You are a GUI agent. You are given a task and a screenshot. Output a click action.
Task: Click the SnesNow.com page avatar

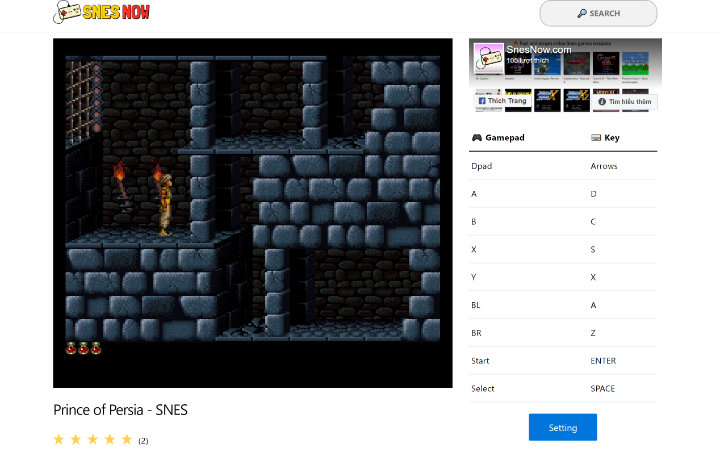pyautogui.click(x=489, y=58)
